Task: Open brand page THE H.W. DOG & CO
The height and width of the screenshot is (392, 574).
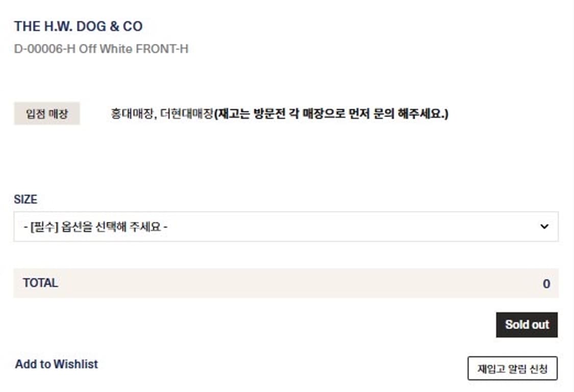Action: click(79, 27)
